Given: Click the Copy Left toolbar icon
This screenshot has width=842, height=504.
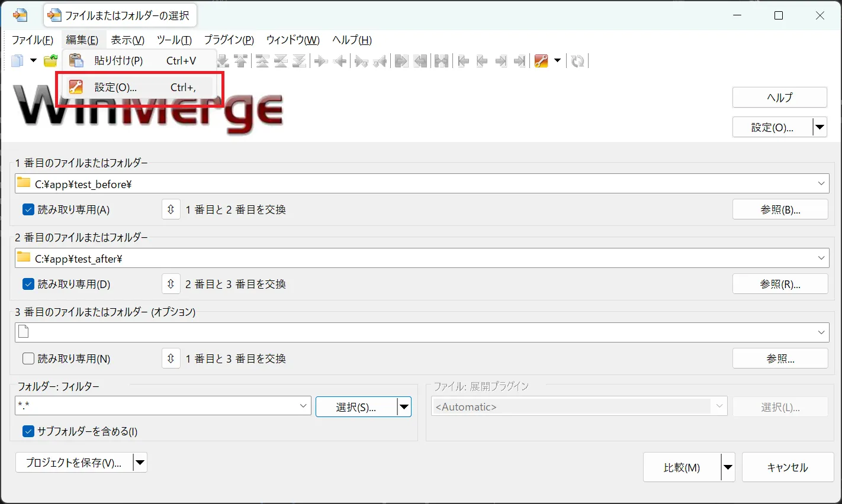Looking at the screenshot, I should tap(340, 61).
